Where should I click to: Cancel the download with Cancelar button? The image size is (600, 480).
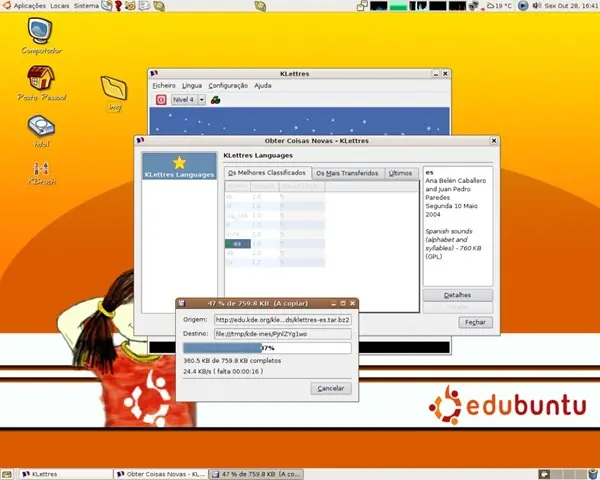[x=331, y=389]
